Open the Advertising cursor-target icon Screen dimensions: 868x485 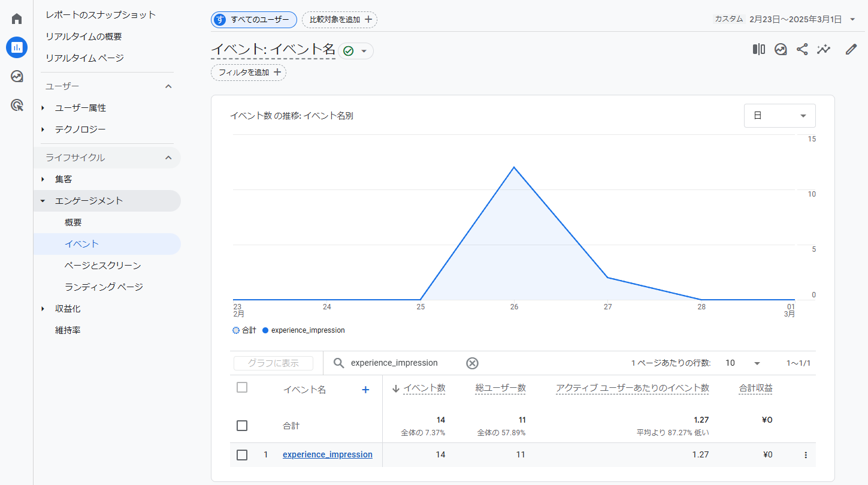pos(17,106)
